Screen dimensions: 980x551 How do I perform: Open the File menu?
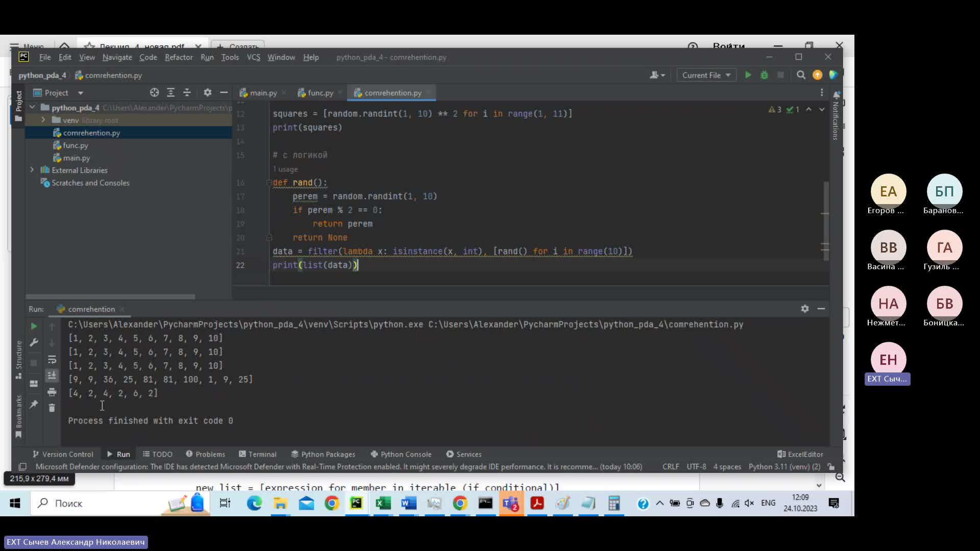tap(45, 57)
